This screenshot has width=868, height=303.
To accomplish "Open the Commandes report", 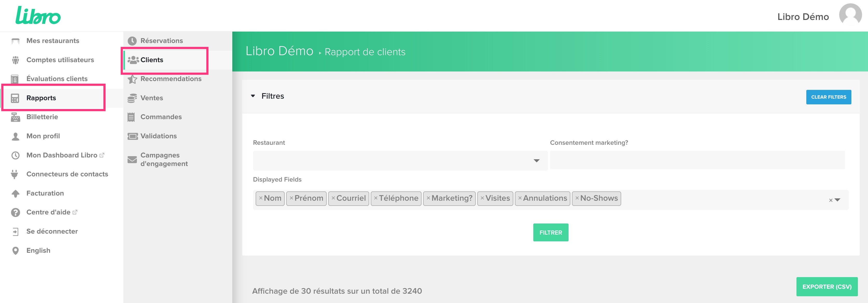I will 161,117.
